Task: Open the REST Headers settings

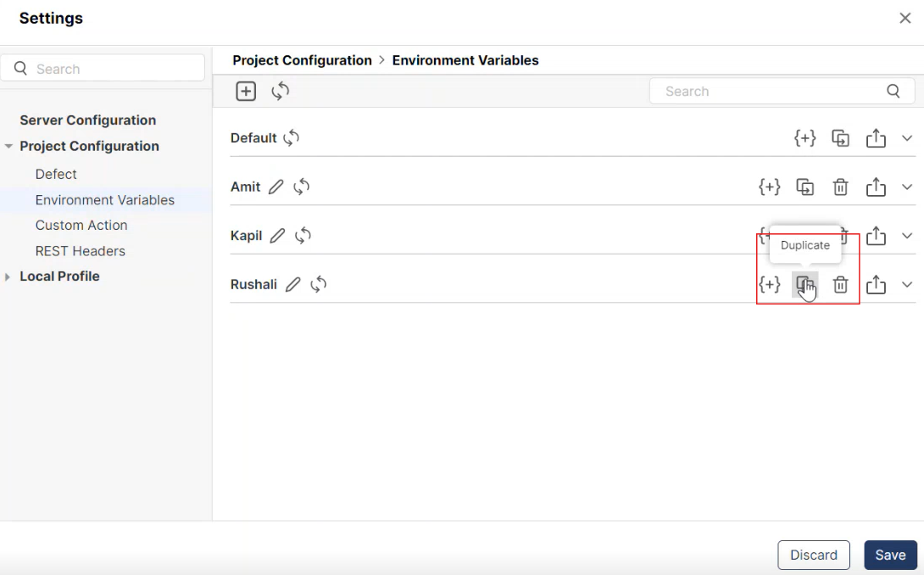Action: click(x=81, y=251)
